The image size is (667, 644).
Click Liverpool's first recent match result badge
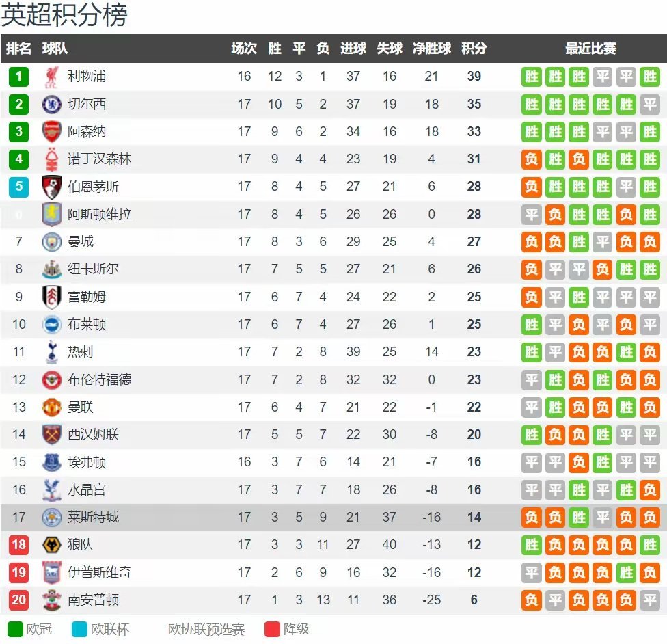[532, 77]
